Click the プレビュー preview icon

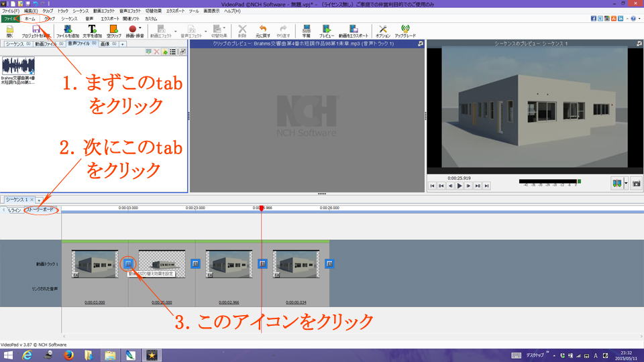point(327,32)
